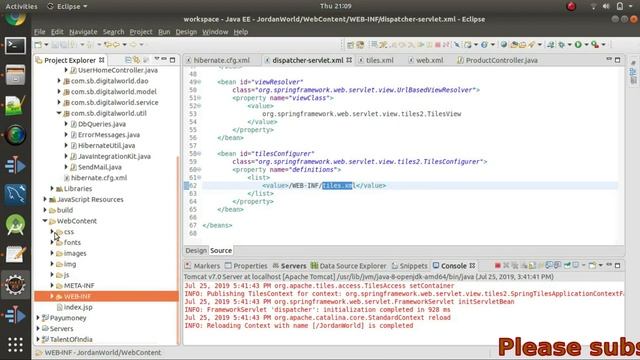Click the Project Explorer vertical scrollbar
The height and width of the screenshot is (360, 640).
click(177, 249)
